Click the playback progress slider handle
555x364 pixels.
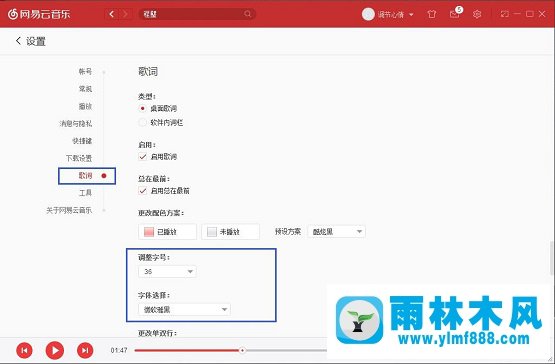tap(242, 350)
